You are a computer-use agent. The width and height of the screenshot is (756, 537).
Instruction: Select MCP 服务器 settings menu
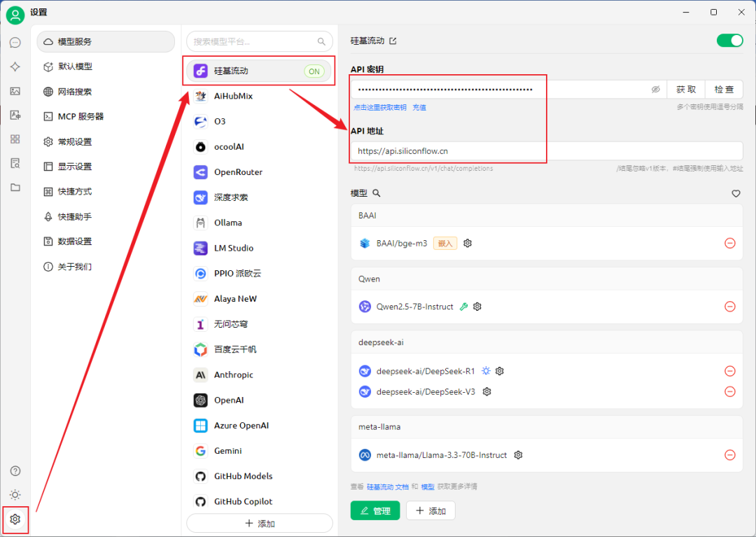[x=106, y=117]
